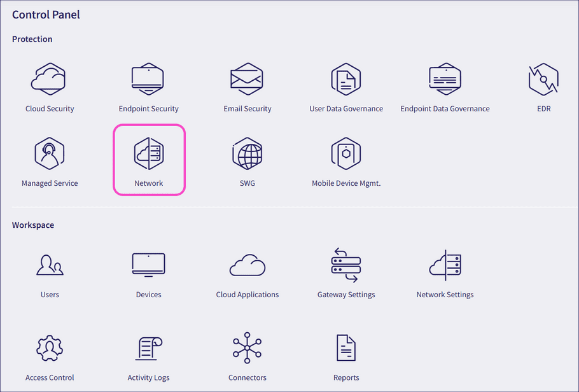Click the Devices icon

(x=148, y=264)
